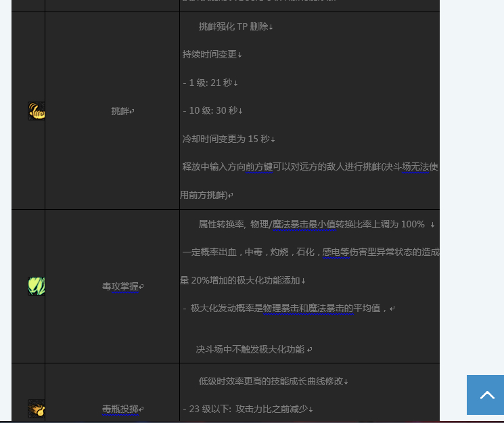Click the line starting 极大化发动概率是
This screenshot has width=504, height=423.
click(284, 308)
